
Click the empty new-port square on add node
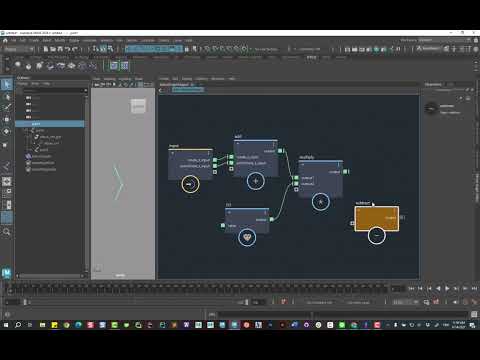click(x=231, y=169)
